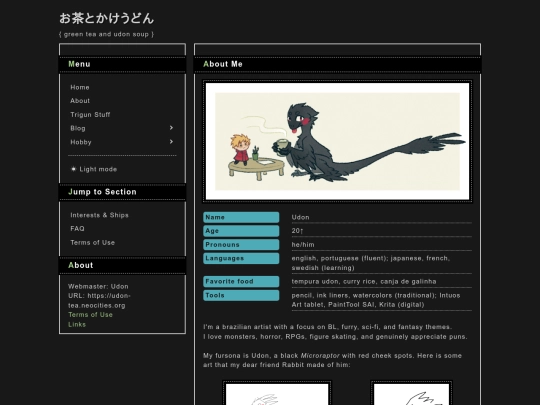
Task: Click the Age label tag
Action: [241, 231]
